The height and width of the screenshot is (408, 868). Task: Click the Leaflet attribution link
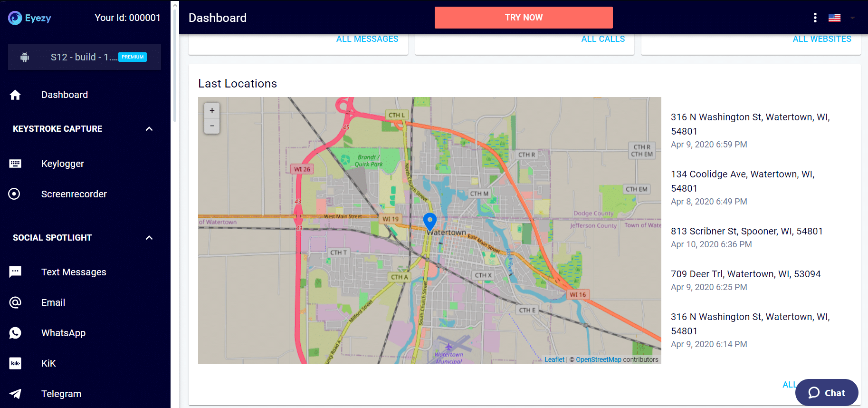pos(554,359)
